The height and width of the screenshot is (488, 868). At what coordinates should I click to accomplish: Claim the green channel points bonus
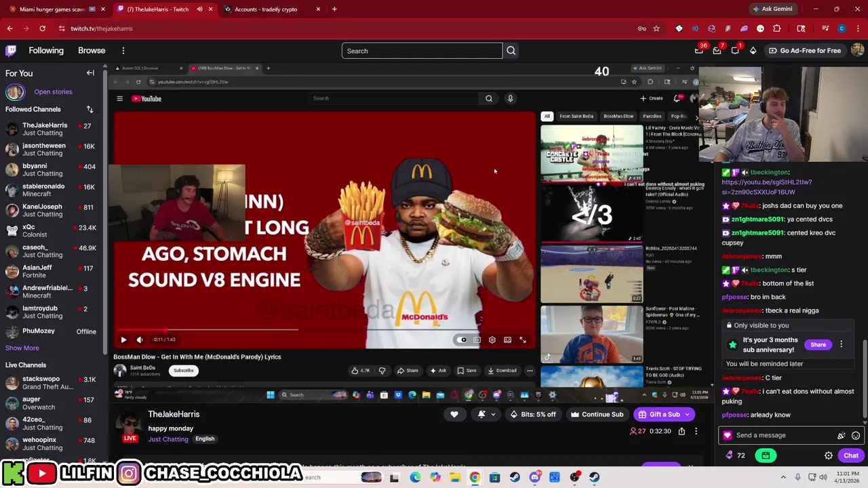(x=766, y=455)
